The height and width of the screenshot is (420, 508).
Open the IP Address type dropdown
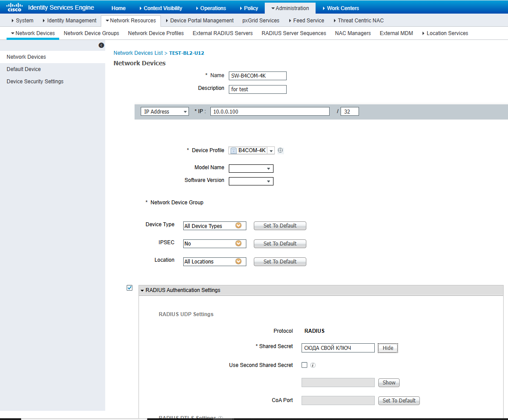[165, 112]
